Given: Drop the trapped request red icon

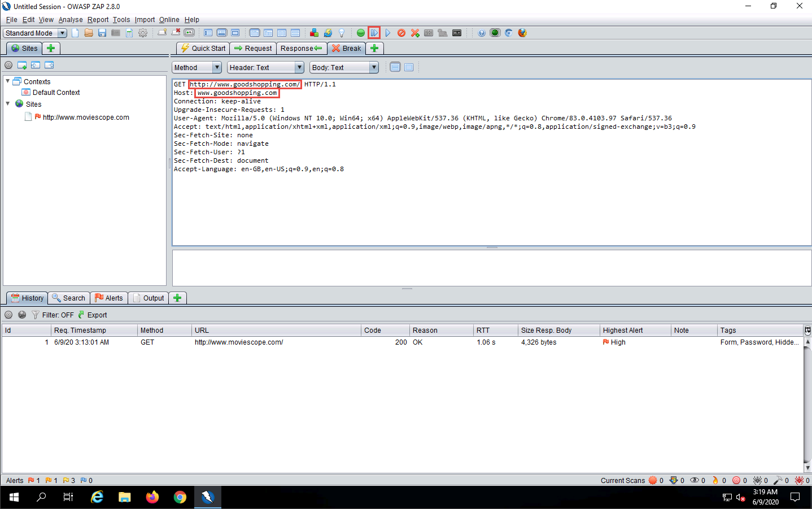Looking at the screenshot, I should point(401,33).
